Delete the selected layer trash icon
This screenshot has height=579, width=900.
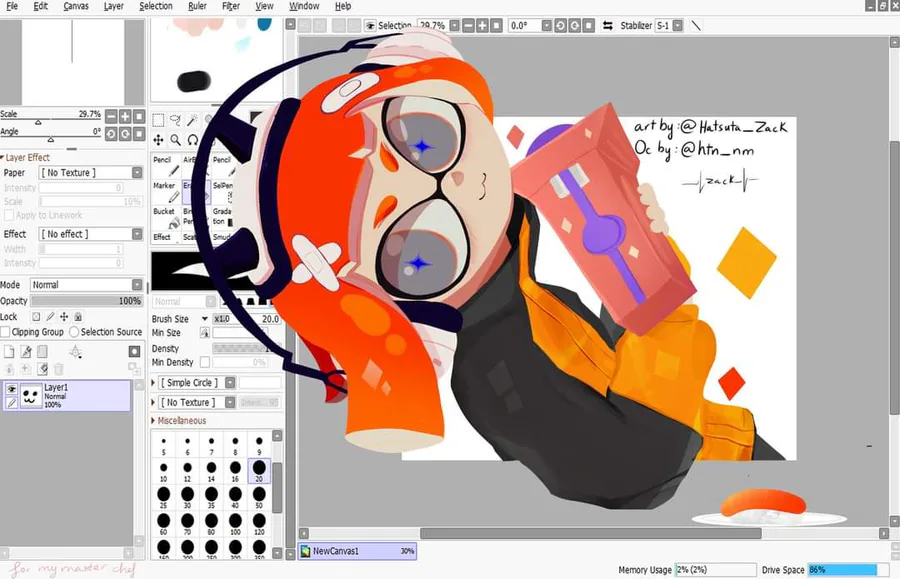(x=59, y=368)
